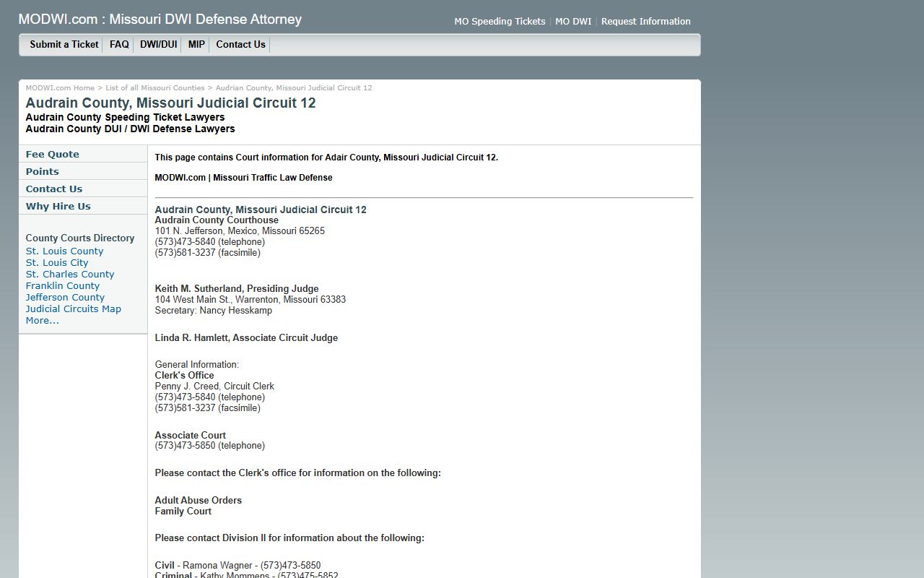This screenshot has width=924, height=578.
Task: Open the MO Speeding Tickets header link
Action: pyautogui.click(x=500, y=22)
